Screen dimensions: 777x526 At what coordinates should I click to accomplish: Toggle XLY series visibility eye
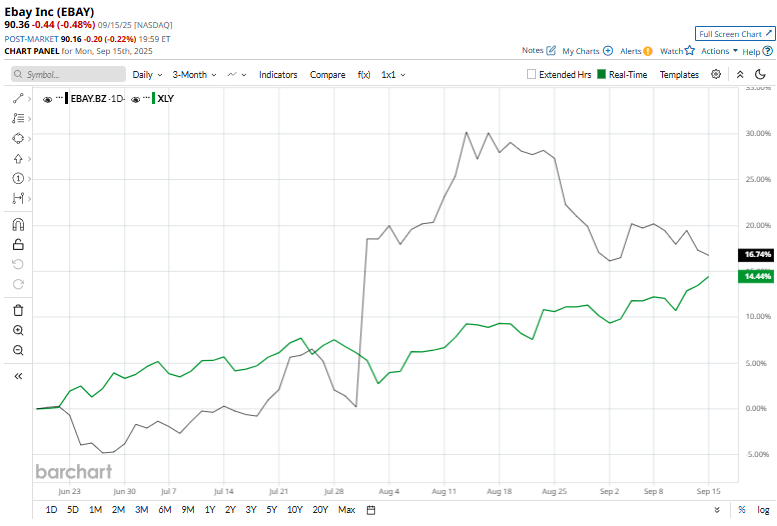click(x=135, y=99)
